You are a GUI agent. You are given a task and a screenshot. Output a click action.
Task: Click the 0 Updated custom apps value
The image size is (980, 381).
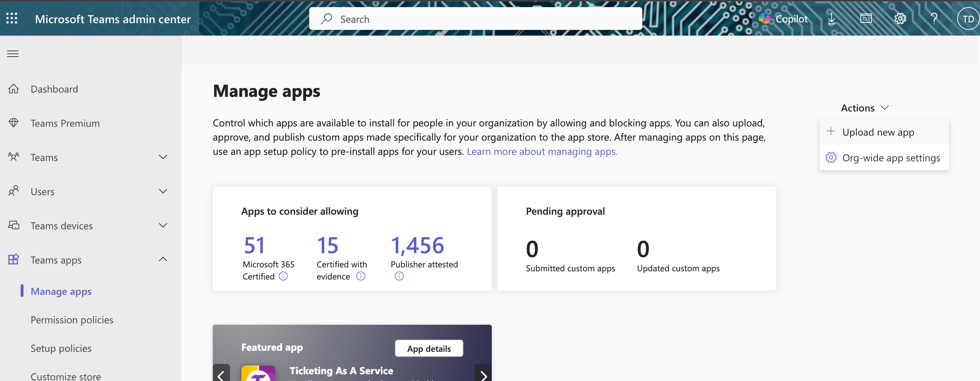(x=643, y=249)
